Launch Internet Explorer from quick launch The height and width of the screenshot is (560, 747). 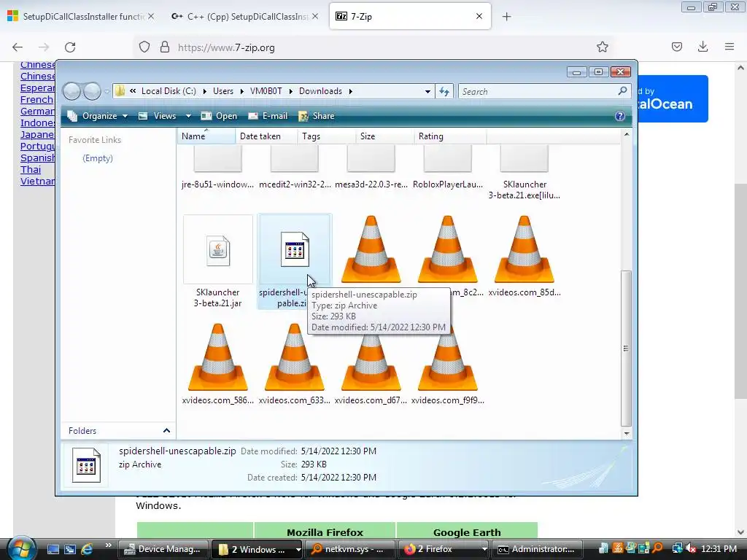coord(88,549)
